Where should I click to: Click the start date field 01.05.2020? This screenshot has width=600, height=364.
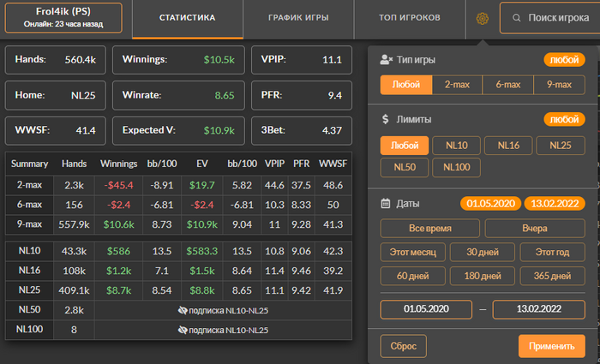[x=426, y=309]
